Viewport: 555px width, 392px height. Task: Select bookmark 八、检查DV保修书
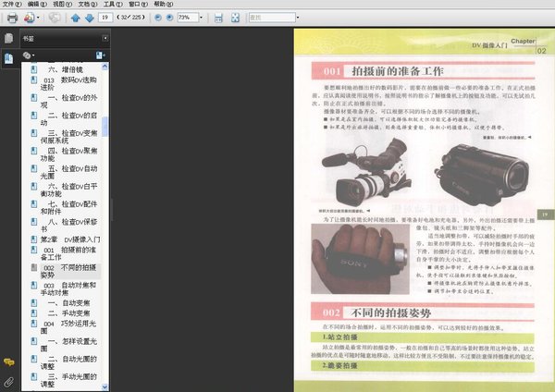68,225
